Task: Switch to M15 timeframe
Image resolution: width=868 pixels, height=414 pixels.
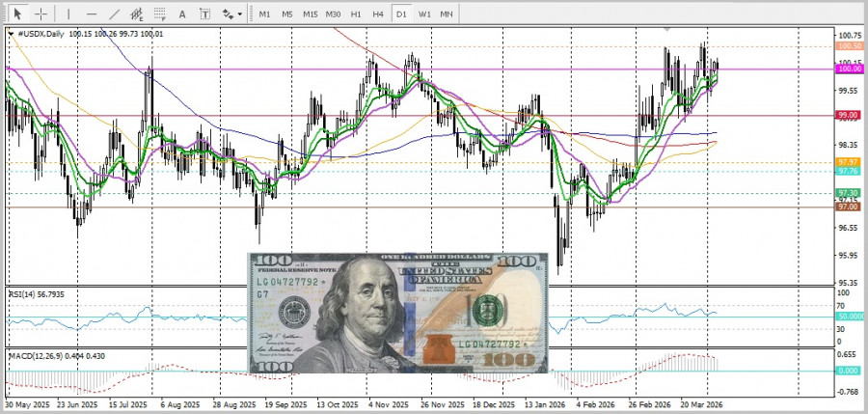Action: point(310,14)
